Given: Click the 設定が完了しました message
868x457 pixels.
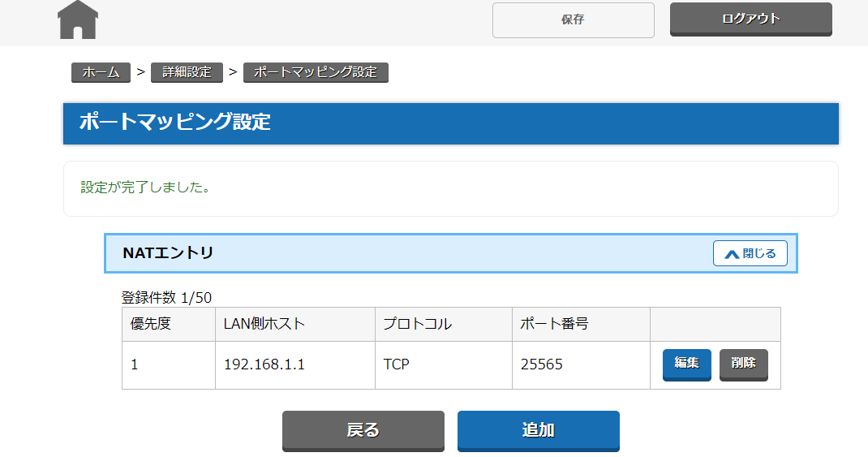Looking at the screenshot, I should (145, 188).
